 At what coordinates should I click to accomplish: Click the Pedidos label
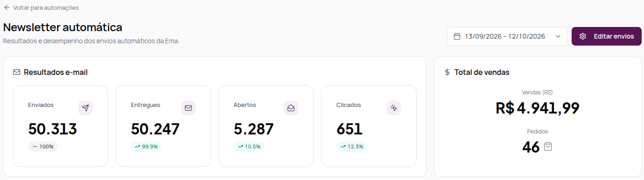pos(537,132)
